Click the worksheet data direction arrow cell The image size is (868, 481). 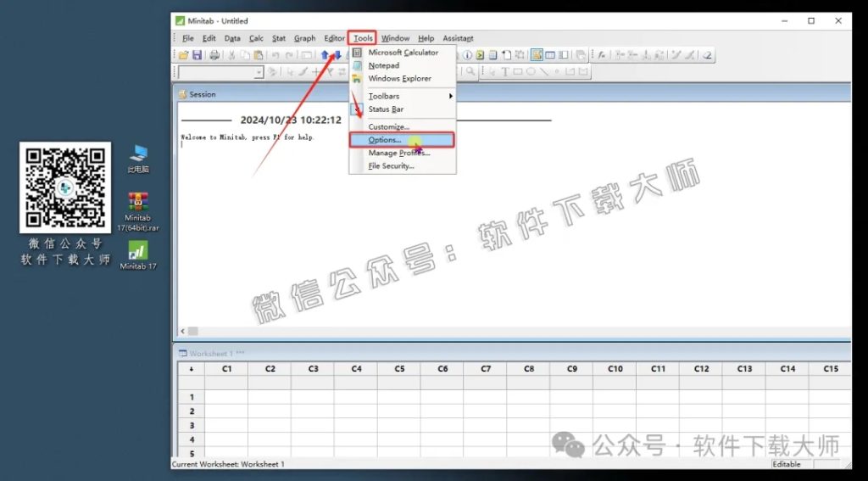click(192, 369)
